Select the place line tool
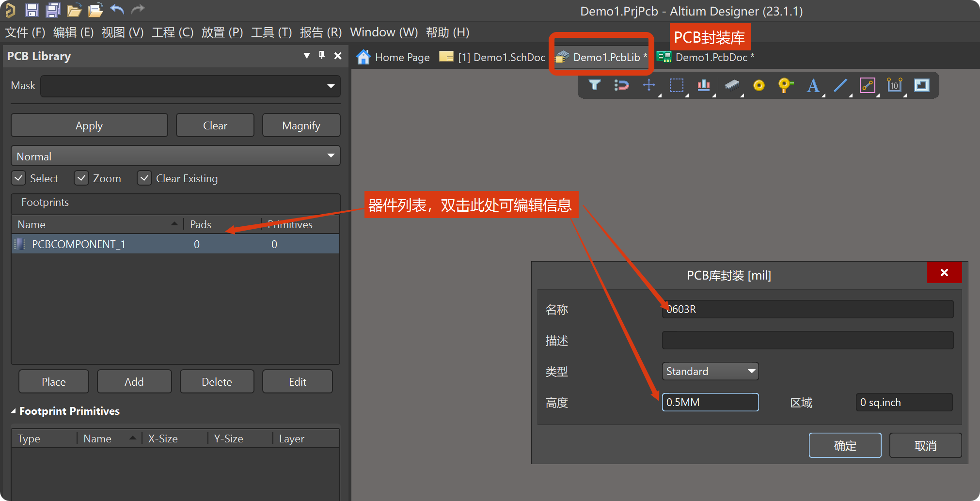 [840, 85]
